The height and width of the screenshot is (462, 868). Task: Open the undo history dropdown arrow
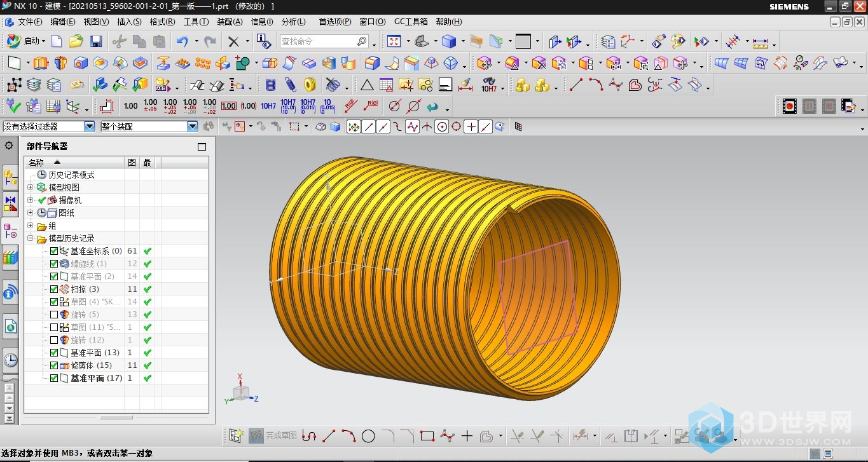click(x=196, y=42)
